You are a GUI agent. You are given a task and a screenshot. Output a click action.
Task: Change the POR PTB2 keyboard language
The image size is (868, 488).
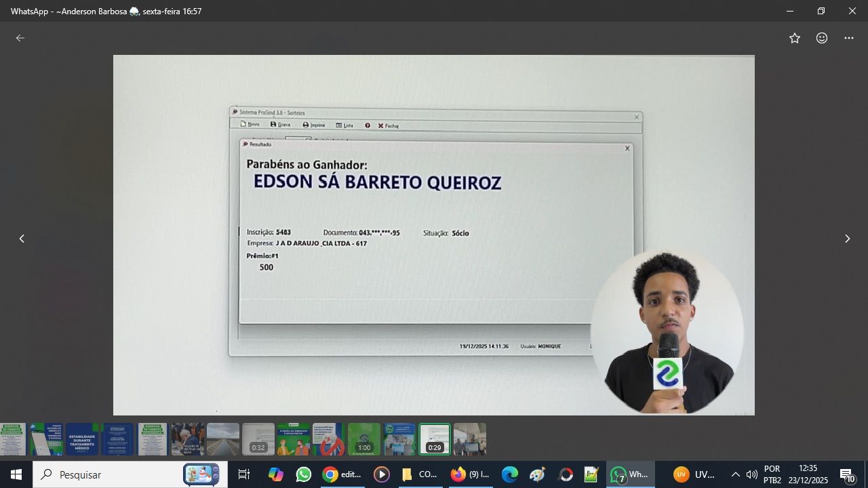(x=772, y=474)
